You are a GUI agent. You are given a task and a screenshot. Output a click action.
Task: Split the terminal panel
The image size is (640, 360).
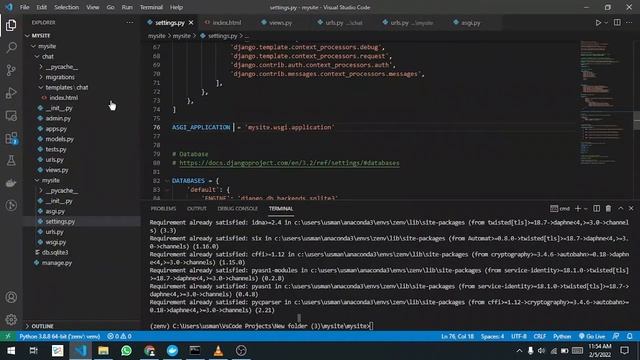[x=596, y=209]
